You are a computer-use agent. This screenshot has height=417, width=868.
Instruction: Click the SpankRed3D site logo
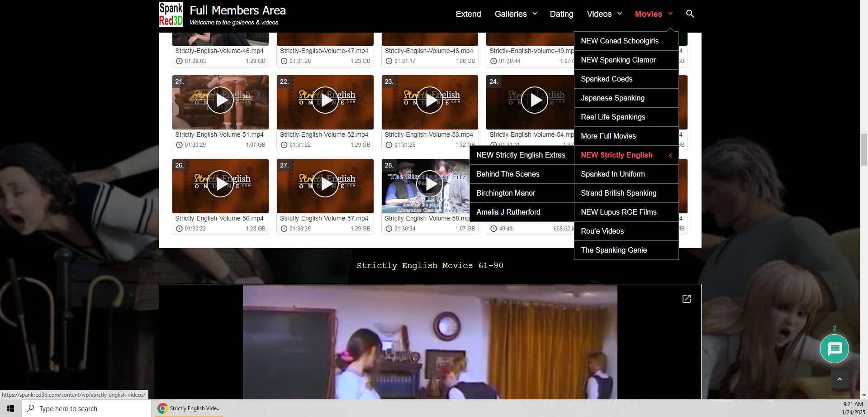(171, 14)
